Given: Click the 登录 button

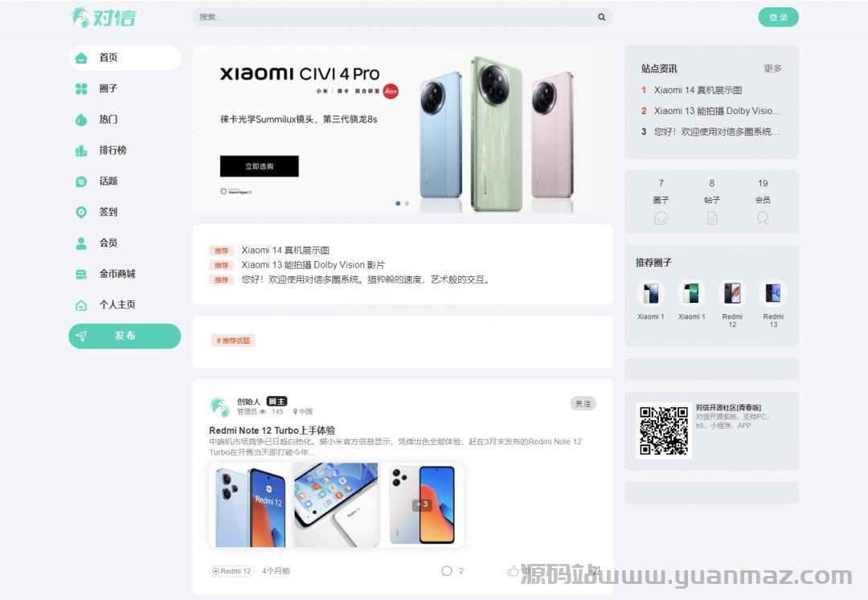Looking at the screenshot, I should point(778,17).
